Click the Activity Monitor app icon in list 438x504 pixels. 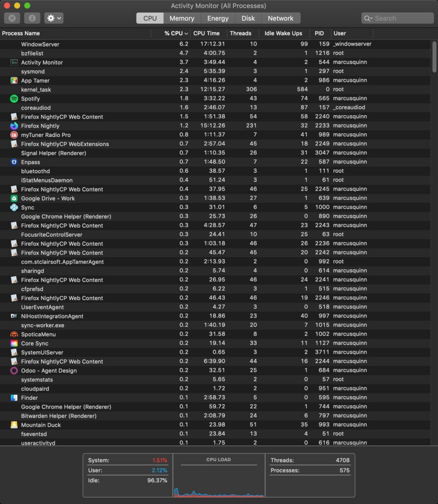click(x=14, y=63)
